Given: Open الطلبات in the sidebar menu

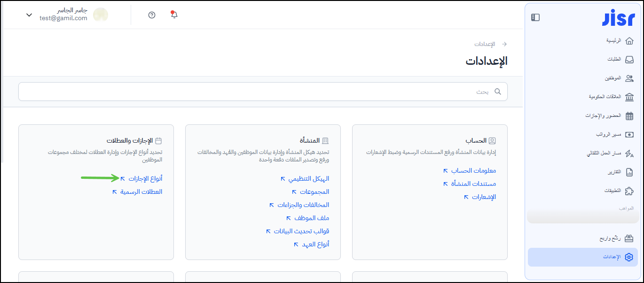Looking at the screenshot, I should [x=614, y=60].
